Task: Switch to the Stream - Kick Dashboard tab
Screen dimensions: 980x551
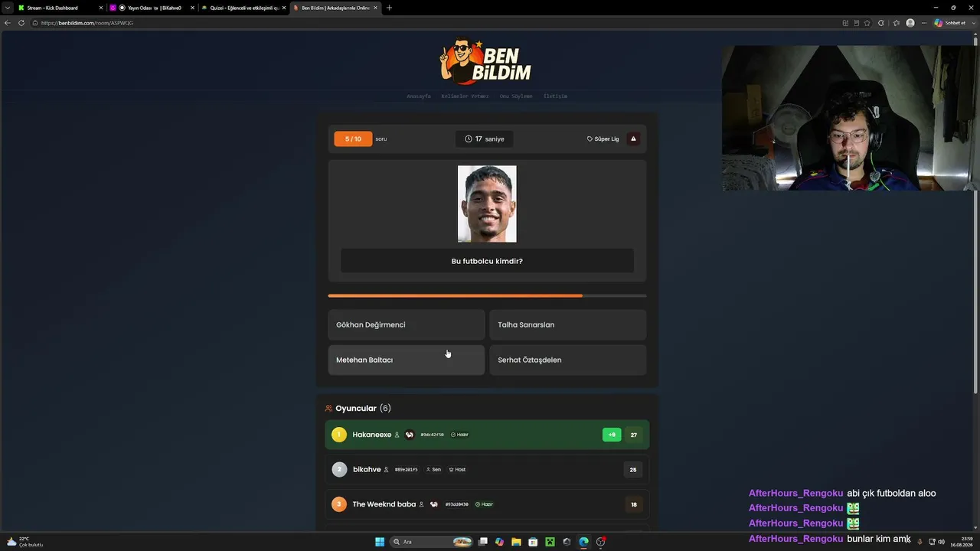Action: point(60,8)
